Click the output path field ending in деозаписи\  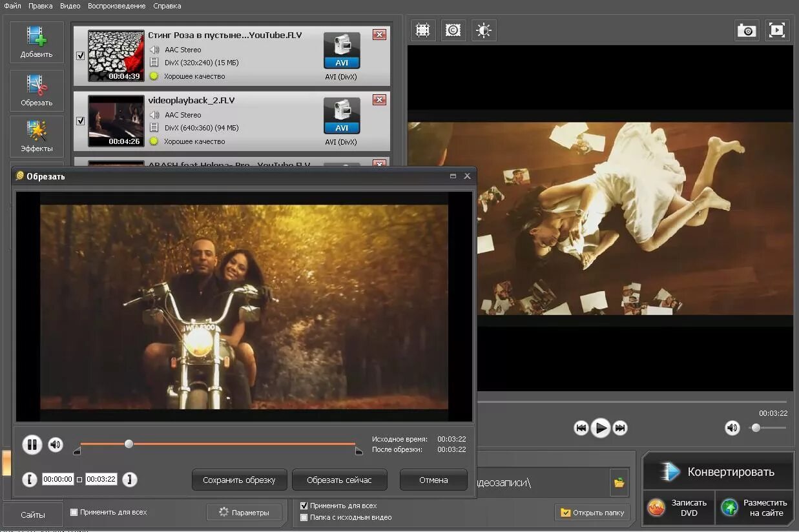pyautogui.click(x=542, y=482)
